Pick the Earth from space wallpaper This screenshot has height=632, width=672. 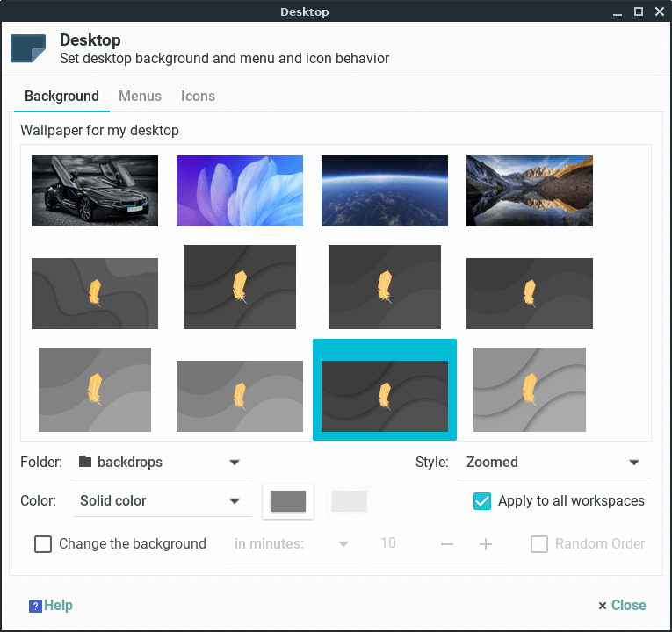click(385, 191)
